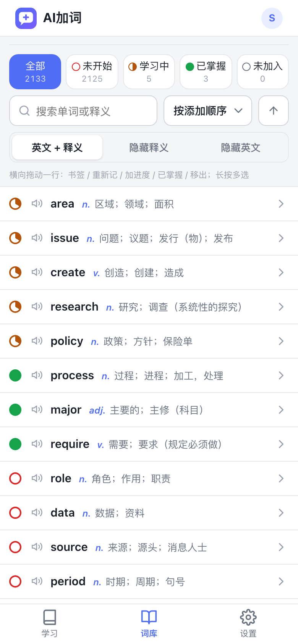Image resolution: width=298 pixels, height=644 pixels.
Task: Select 隐藏英文 display mode
Action: coord(241,147)
